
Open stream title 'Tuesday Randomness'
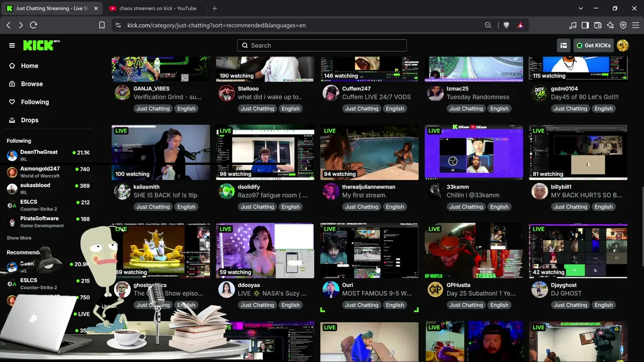pos(478,97)
